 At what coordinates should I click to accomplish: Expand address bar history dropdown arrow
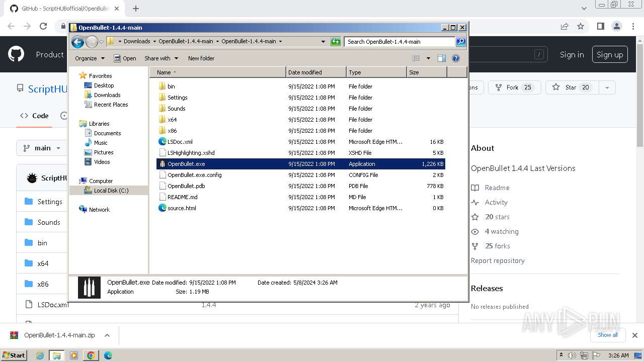(323, 42)
